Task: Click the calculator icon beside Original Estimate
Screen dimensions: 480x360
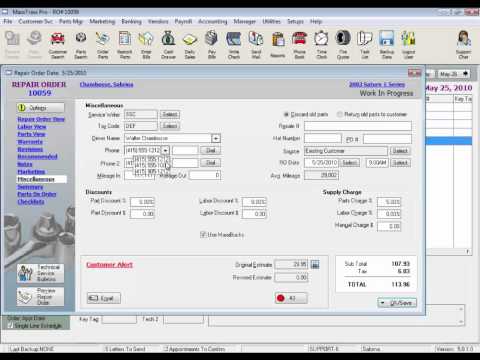Action: click(315, 265)
